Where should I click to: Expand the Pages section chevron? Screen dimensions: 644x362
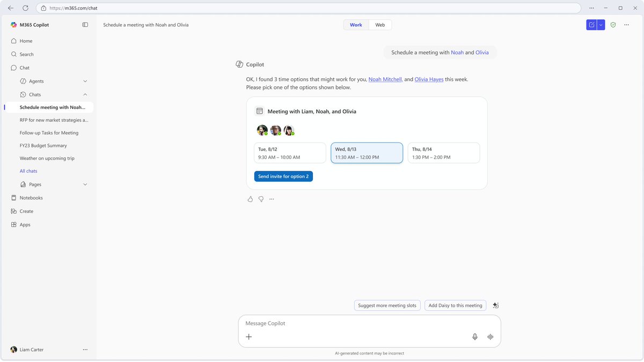pos(85,184)
